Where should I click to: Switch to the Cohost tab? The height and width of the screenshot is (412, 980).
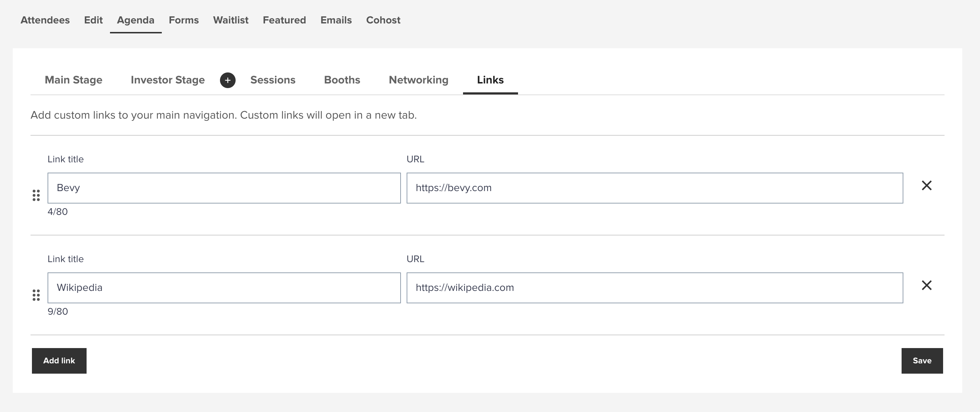point(383,20)
